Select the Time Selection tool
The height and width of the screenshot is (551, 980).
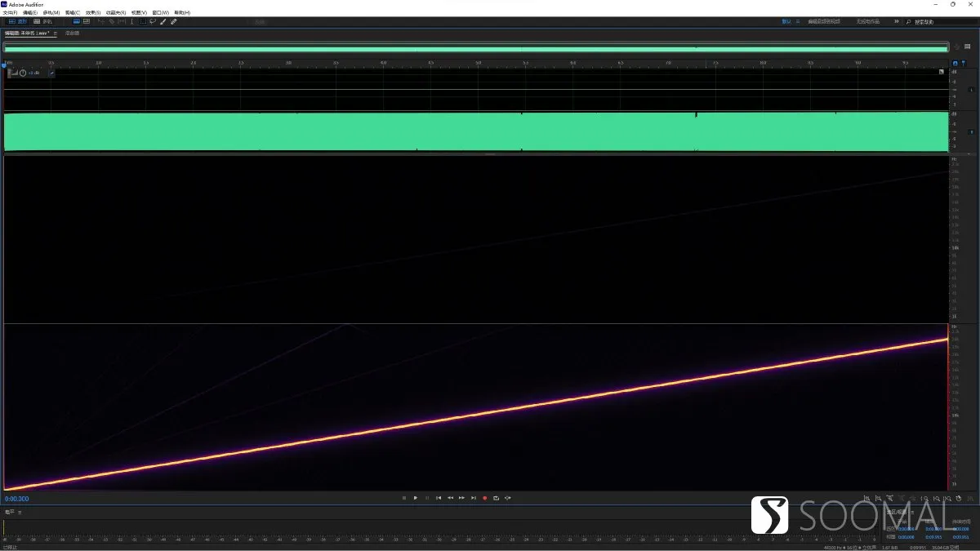click(132, 21)
